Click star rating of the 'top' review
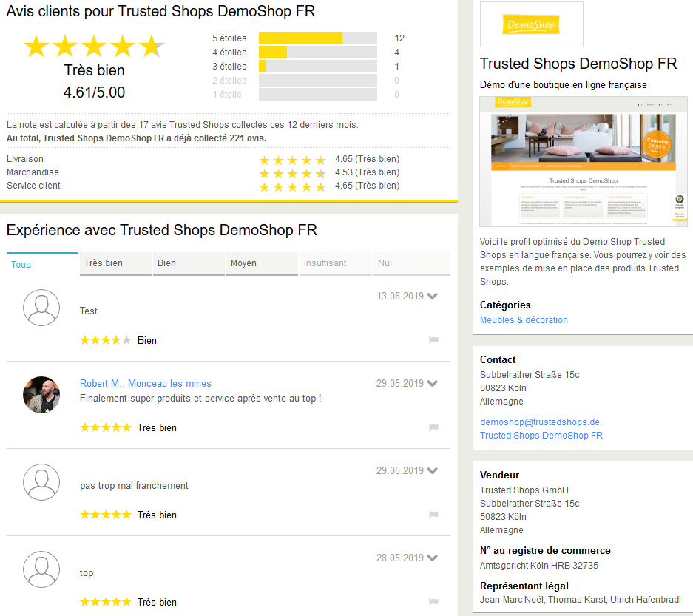 [x=106, y=602]
